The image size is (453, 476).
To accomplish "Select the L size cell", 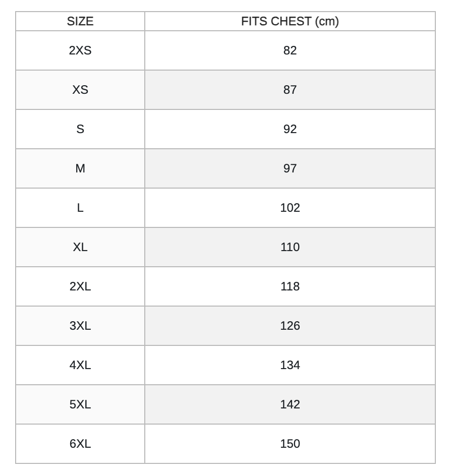I will click(x=80, y=208).
